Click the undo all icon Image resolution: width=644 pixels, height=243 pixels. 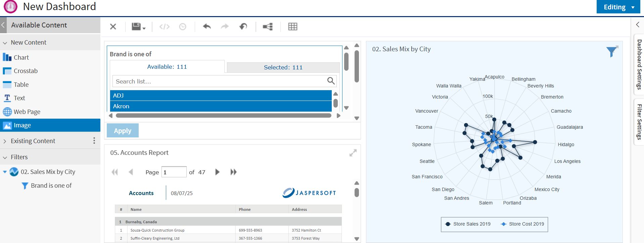(243, 26)
